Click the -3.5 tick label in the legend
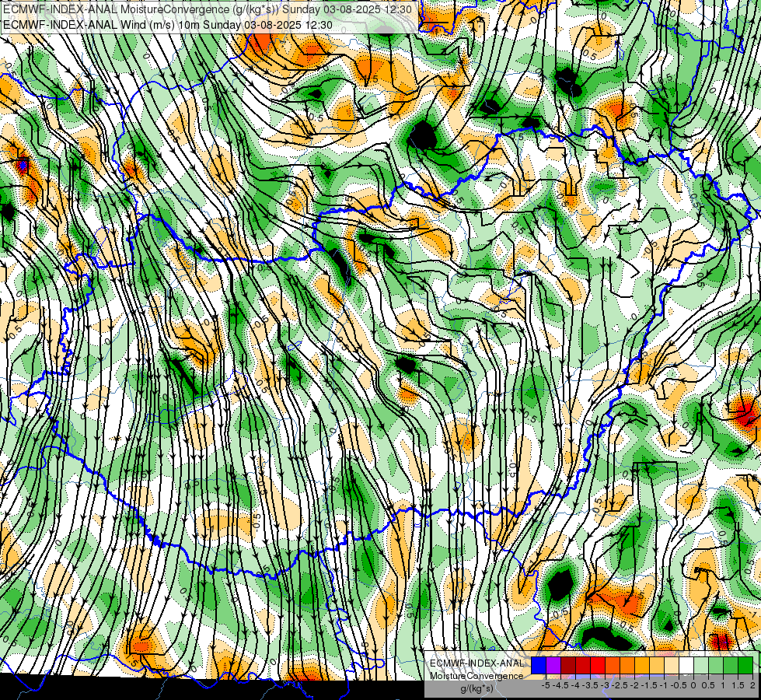Image resolution: width=761 pixels, height=700 pixels. [590, 685]
